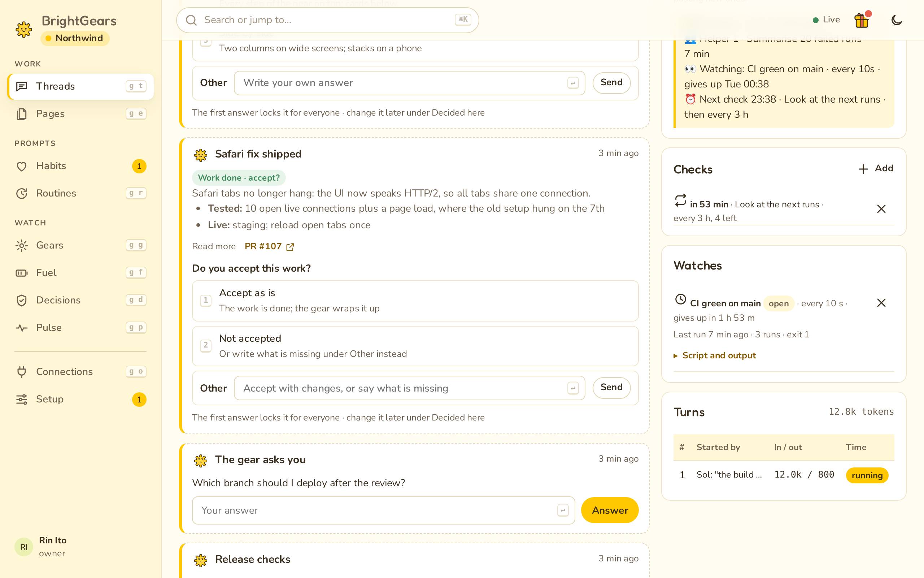Viewport: 924px width, 578px height.
Task: Click the Pulse activity icon
Action: click(22, 328)
